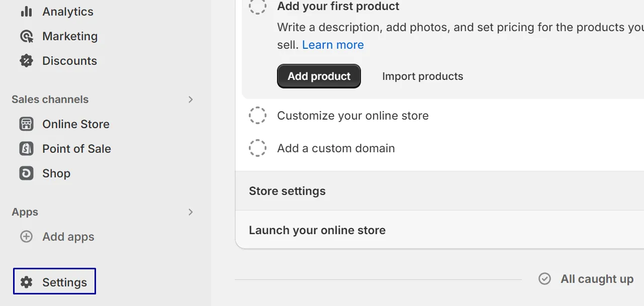Click the Add your first product heading
Image resolution: width=644 pixels, height=306 pixels.
tap(338, 7)
